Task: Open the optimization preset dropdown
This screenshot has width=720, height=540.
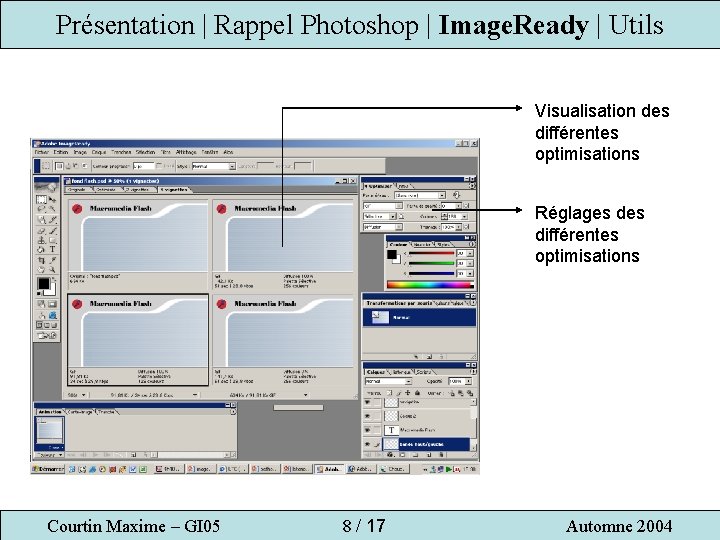Action: click(x=441, y=195)
